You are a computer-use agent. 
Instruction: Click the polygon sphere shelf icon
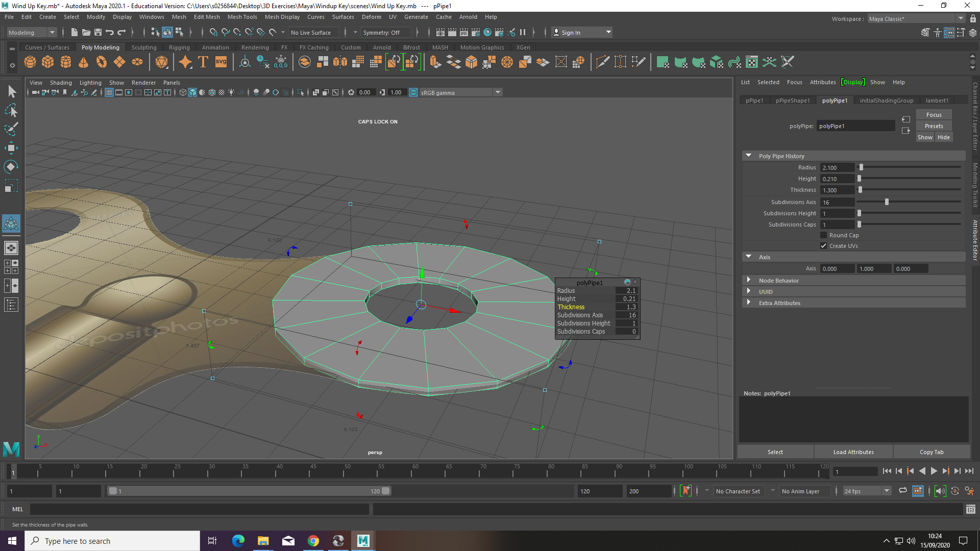click(30, 62)
